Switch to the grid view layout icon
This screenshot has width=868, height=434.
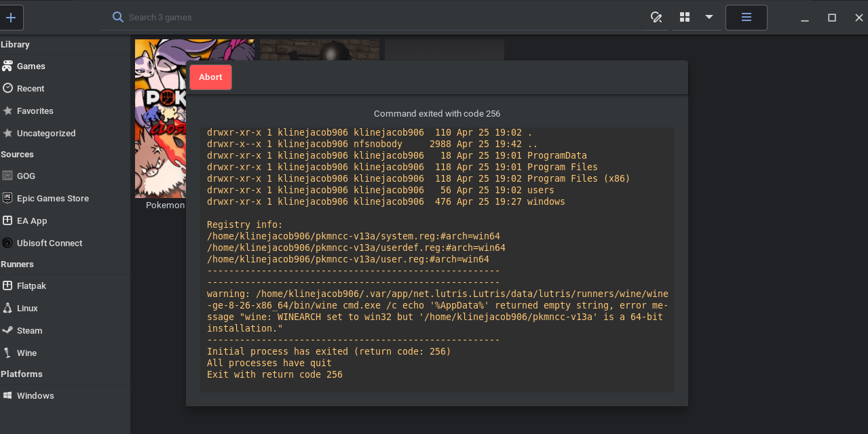tap(685, 18)
